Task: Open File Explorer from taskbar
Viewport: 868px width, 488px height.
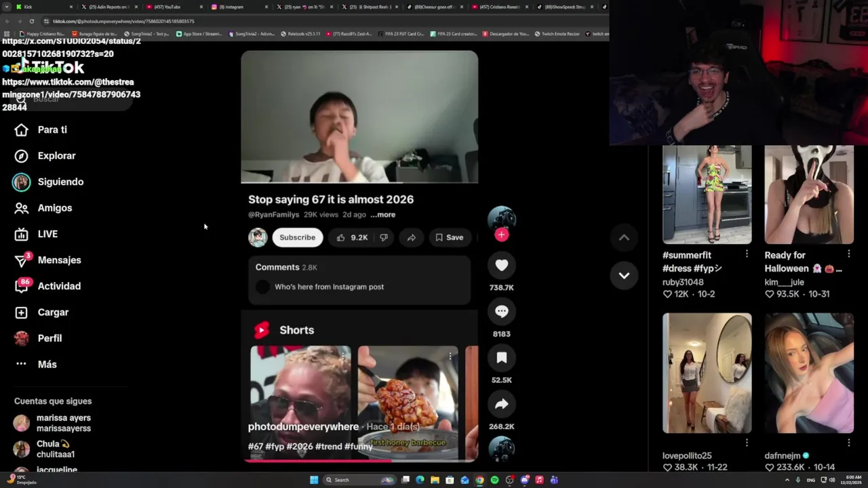Action: 435,480
